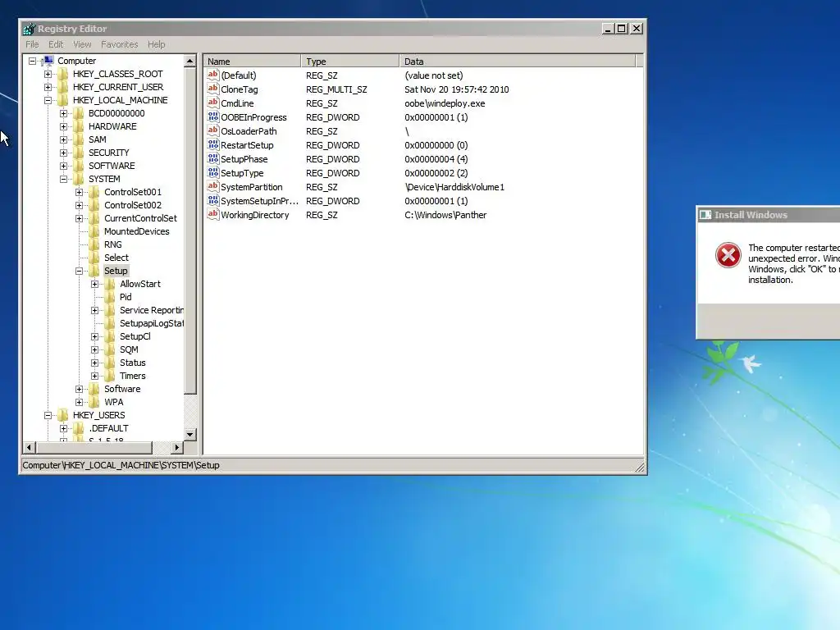Expand the BCD00000000 key
840x630 pixels.
click(x=63, y=113)
